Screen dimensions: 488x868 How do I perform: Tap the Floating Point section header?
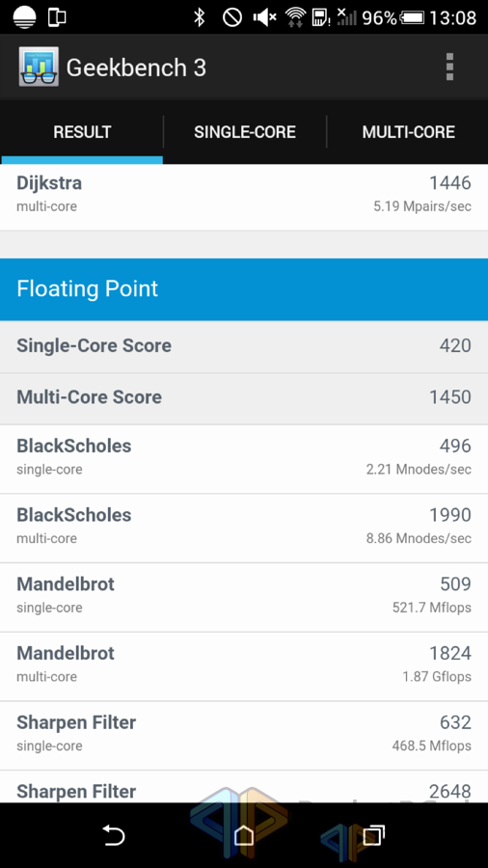pos(244,289)
